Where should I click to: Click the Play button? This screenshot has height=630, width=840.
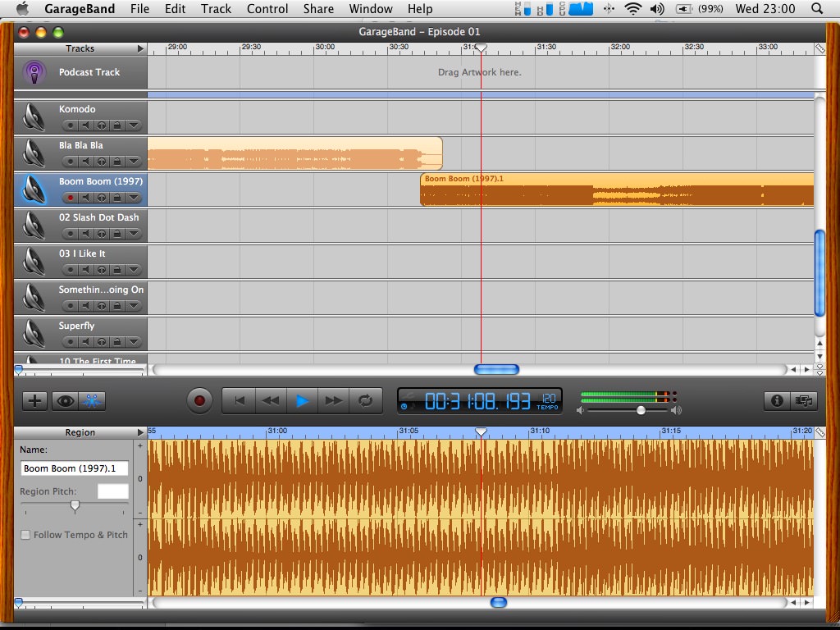pyautogui.click(x=302, y=400)
